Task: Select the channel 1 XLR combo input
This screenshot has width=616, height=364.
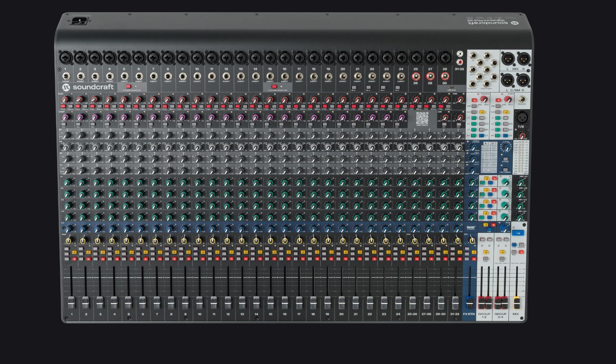Action: pyautogui.click(x=65, y=57)
